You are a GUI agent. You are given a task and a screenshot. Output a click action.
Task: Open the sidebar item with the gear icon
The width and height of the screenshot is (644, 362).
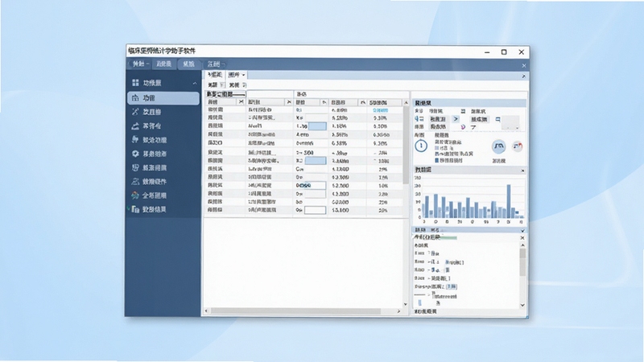coord(163,154)
